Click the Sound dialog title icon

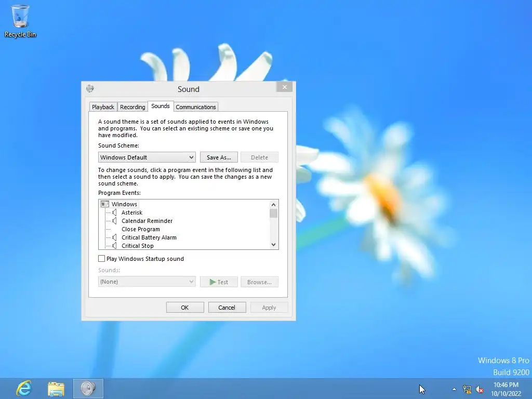pos(90,89)
